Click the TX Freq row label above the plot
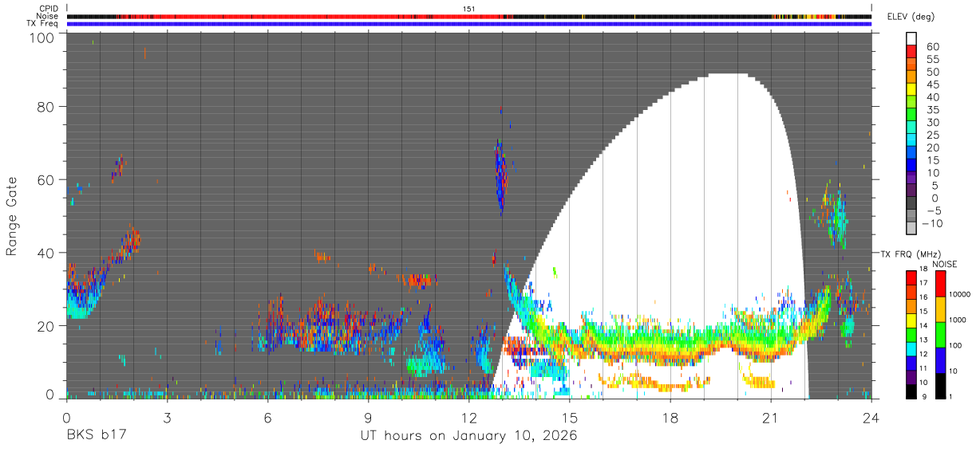 tap(44, 23)
